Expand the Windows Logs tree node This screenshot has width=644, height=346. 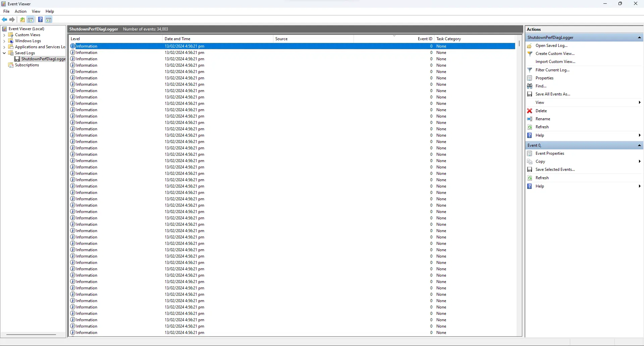click(4, 41)
